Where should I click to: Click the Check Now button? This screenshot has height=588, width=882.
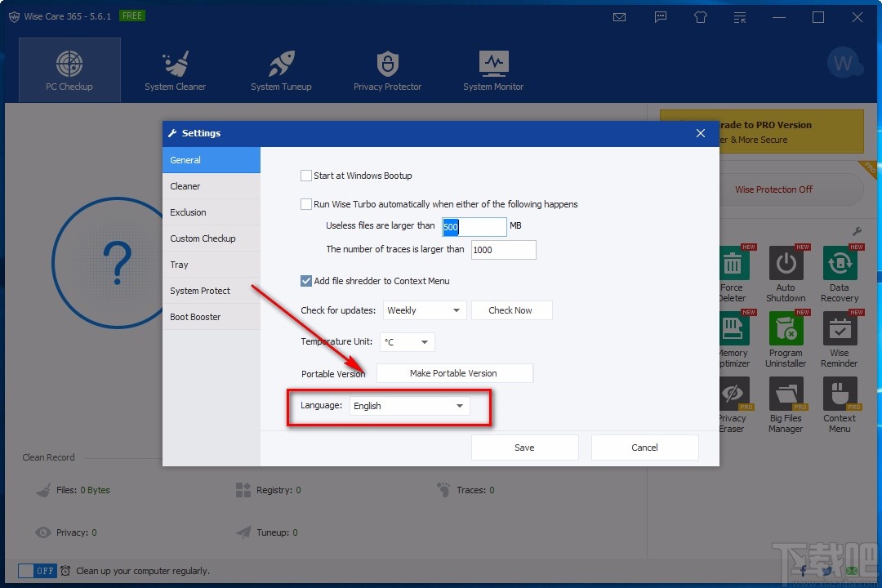[x=511, y=310]
